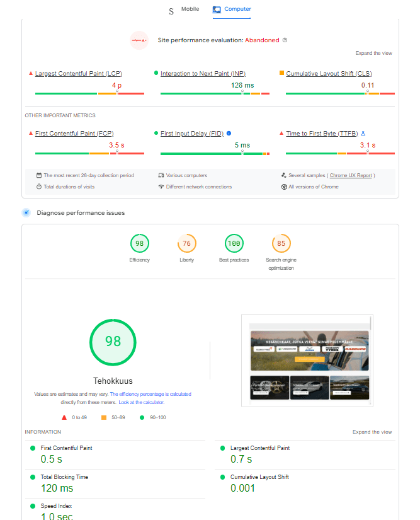Open Interaction to Next Paint (INP) link
This screenshot has width=420, height=520.
coord(203,74)
